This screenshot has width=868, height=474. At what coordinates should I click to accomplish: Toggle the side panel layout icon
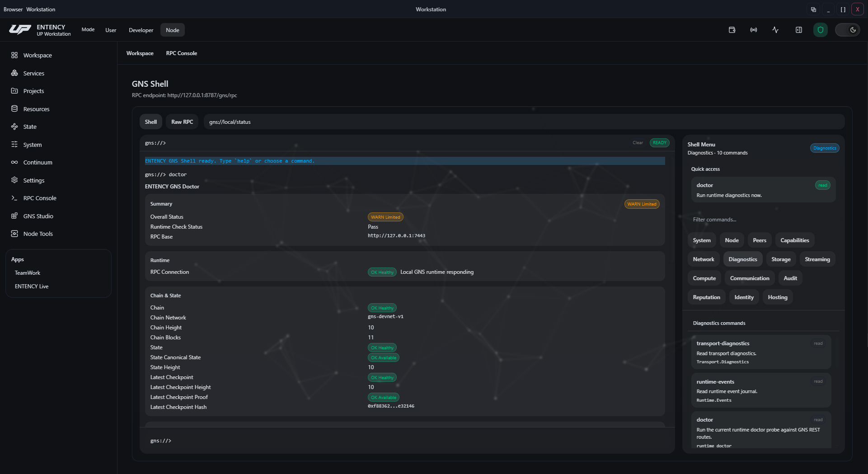coord(799,30)
